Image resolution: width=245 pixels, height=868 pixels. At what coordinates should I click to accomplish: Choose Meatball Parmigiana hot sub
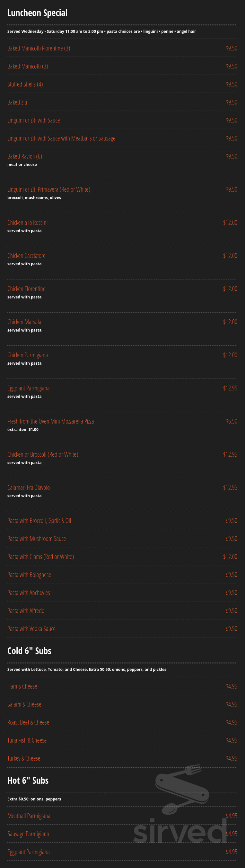pyautogui.click(x=29, y=816)
